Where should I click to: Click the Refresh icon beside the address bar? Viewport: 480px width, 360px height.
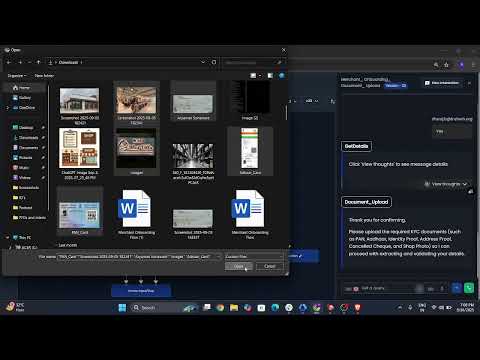(214, 62)
